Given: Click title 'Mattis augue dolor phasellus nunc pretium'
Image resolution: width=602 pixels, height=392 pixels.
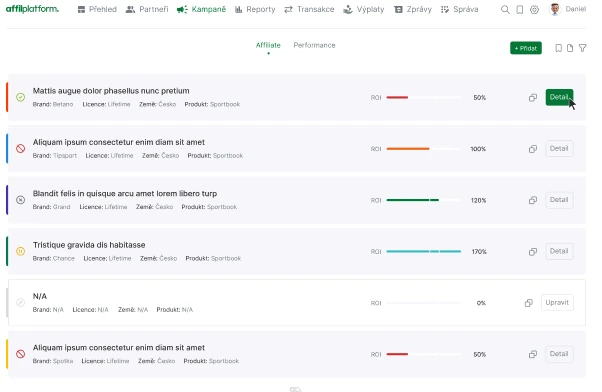Looking at the screenshot, I should pos(111,91).
